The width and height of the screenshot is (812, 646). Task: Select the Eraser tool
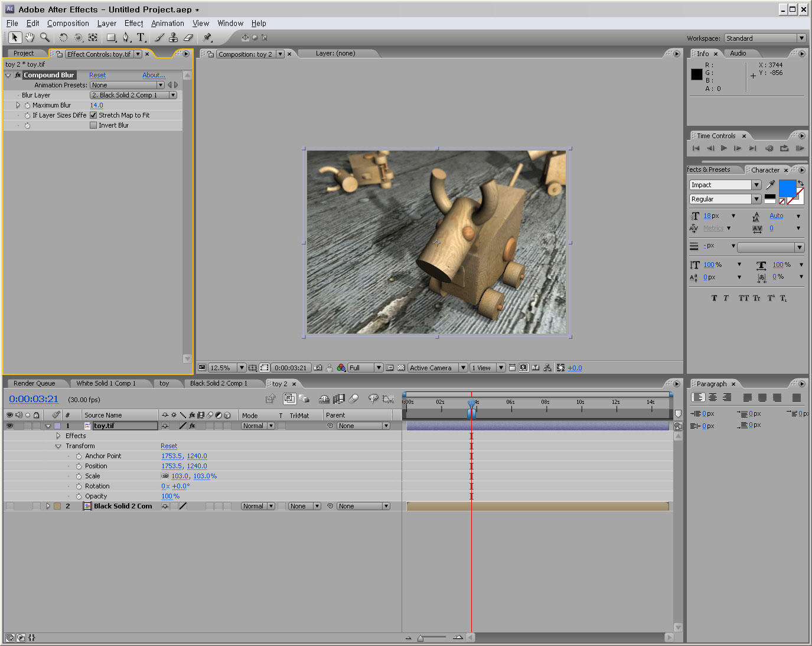188,37
